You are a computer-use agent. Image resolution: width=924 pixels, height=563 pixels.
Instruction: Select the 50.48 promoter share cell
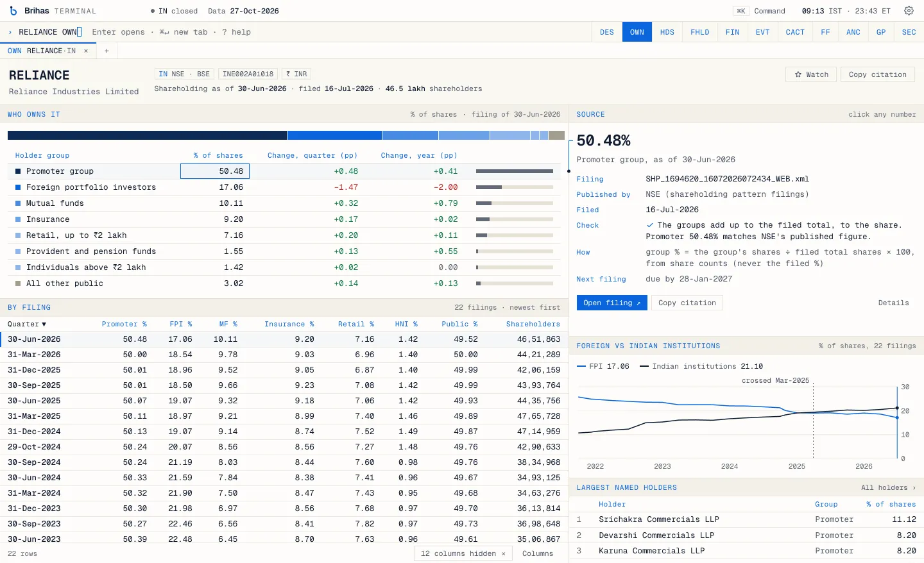215,171
